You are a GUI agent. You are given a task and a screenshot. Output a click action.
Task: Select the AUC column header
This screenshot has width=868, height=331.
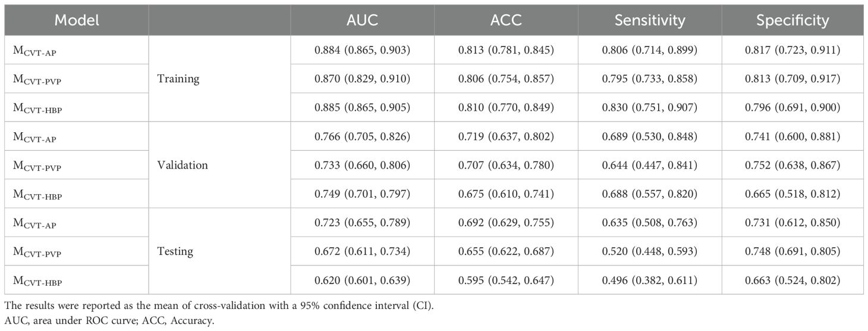click(x=362, y=20)
